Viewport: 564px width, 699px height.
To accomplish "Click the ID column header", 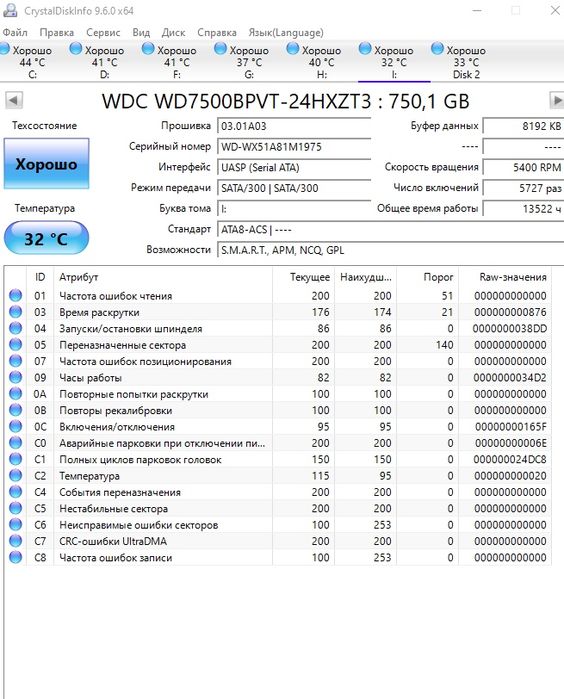I will point(40,277).
